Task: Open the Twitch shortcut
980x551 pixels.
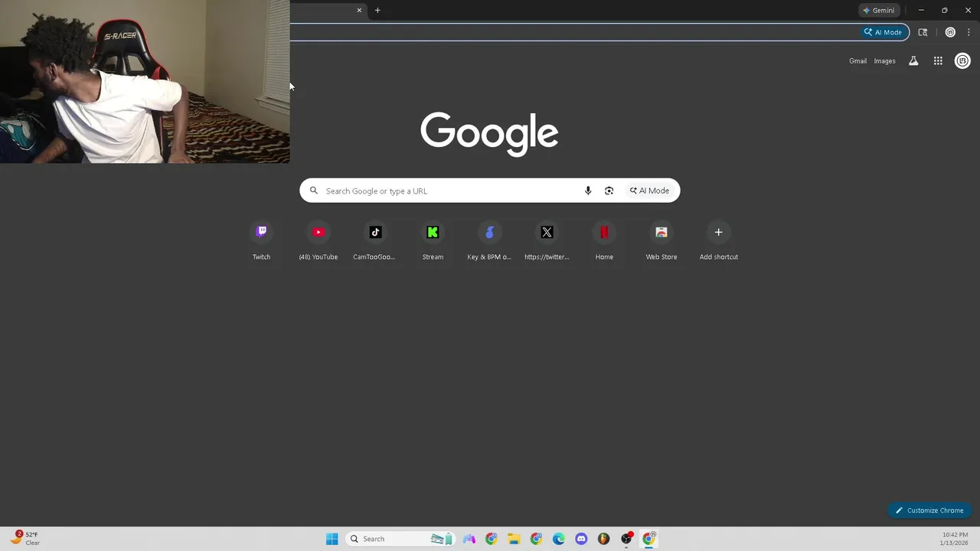Action: pyautogui.click(x=261, y=232)
